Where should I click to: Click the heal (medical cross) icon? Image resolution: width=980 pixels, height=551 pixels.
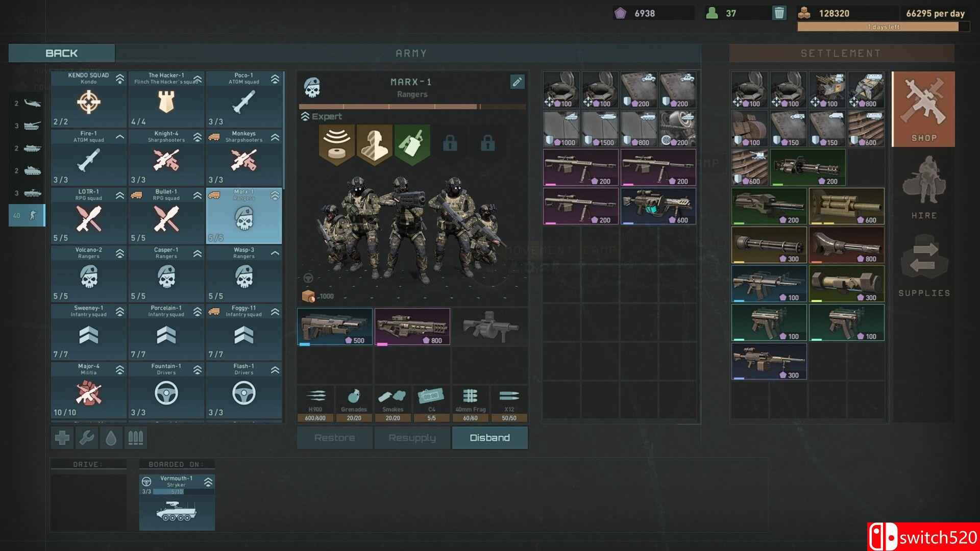(x=62, y=438)
